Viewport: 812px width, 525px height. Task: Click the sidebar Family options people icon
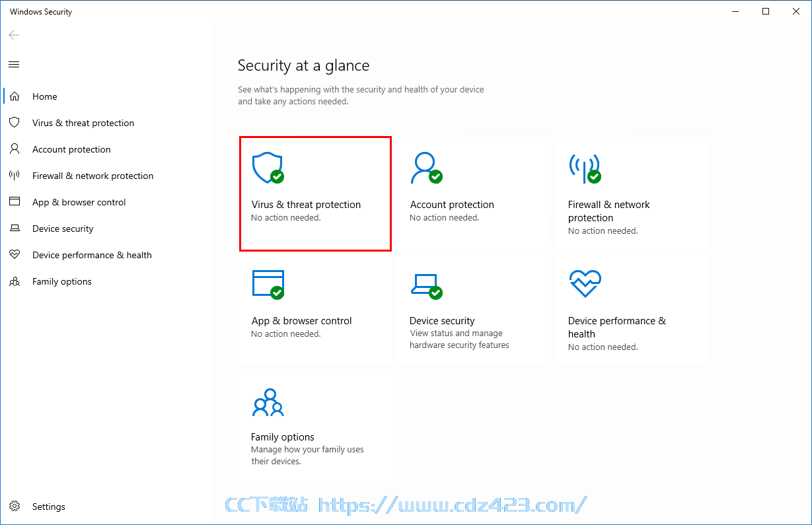(x=14, y=281)
